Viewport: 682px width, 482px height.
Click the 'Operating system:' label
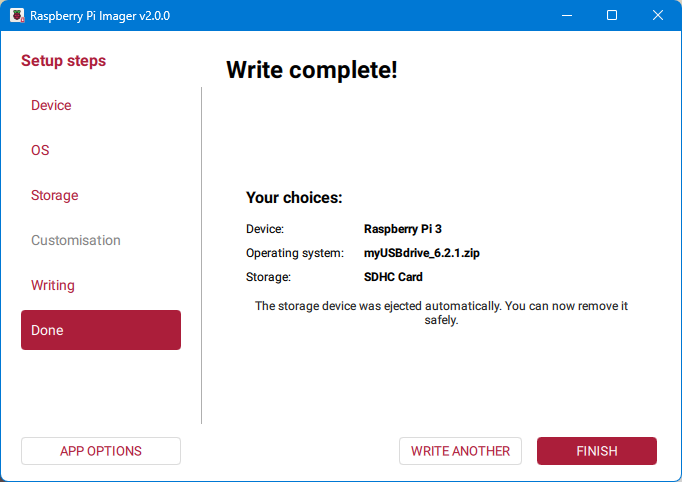295,253
